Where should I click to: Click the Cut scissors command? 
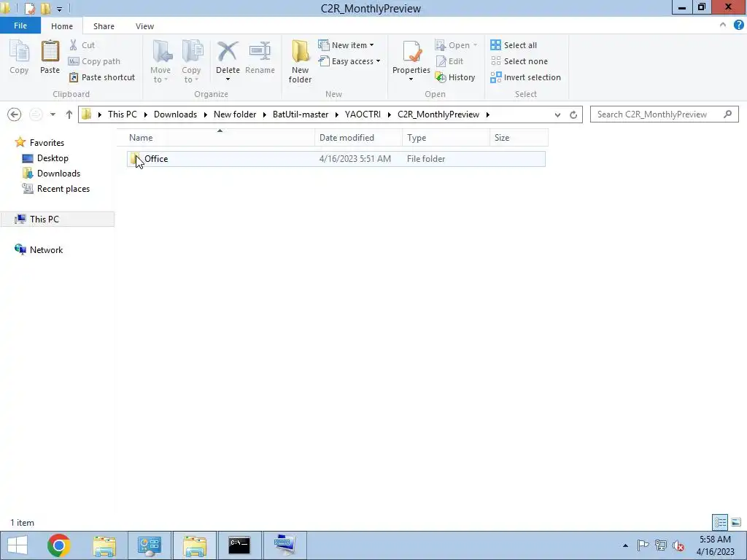click(x=82, y=44)
